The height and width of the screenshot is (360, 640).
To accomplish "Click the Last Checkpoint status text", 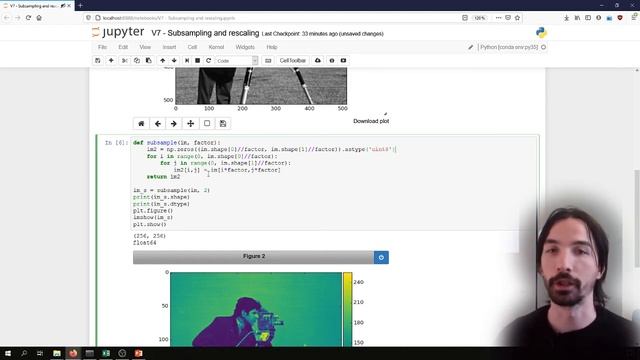I will pos(322,34).
